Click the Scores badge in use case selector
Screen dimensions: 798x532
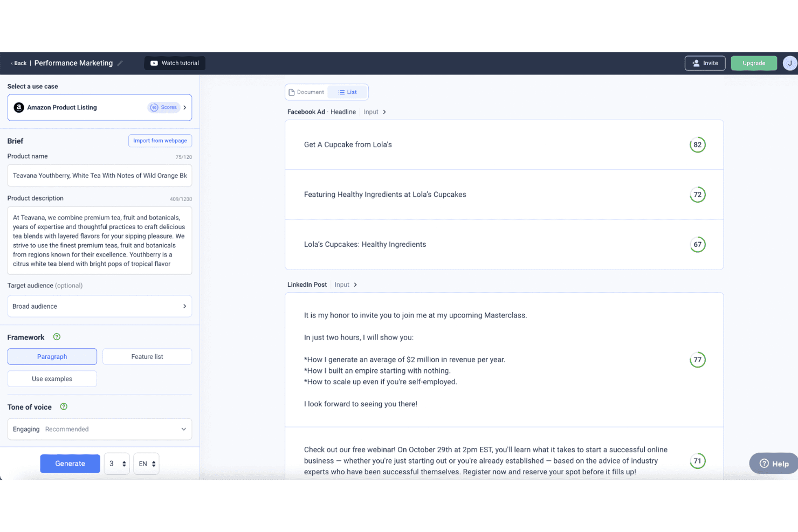pos(163,107)
